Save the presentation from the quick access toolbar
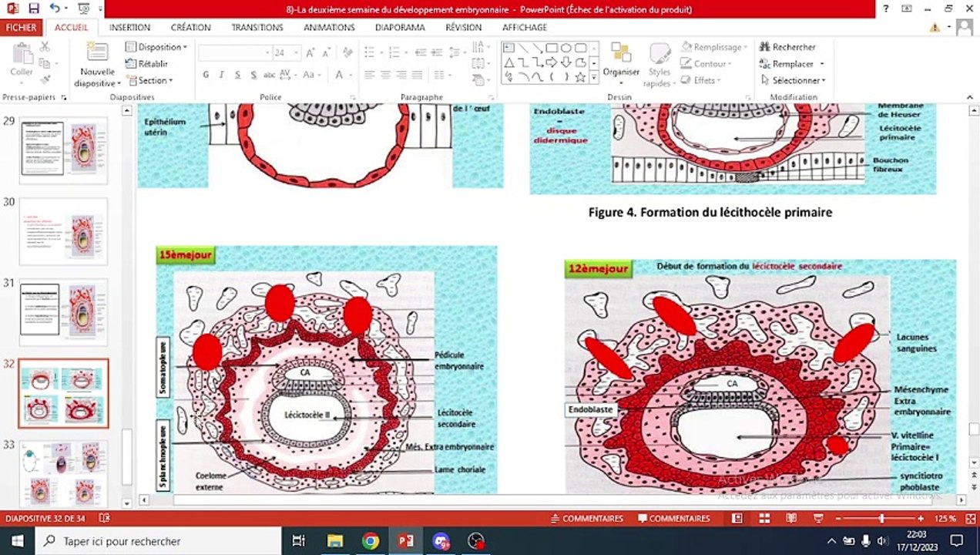This screenshot has width=980, height=555. [x=34, y=8]
